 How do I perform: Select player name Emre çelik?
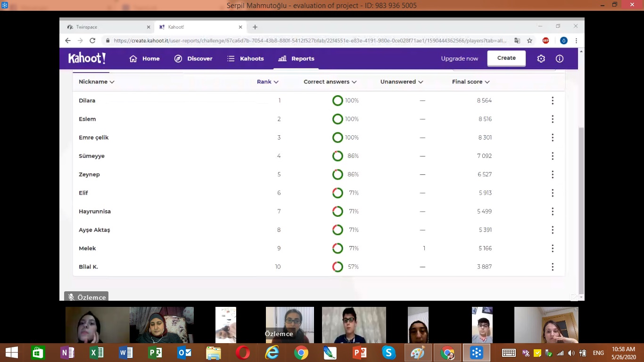point(94,138)
